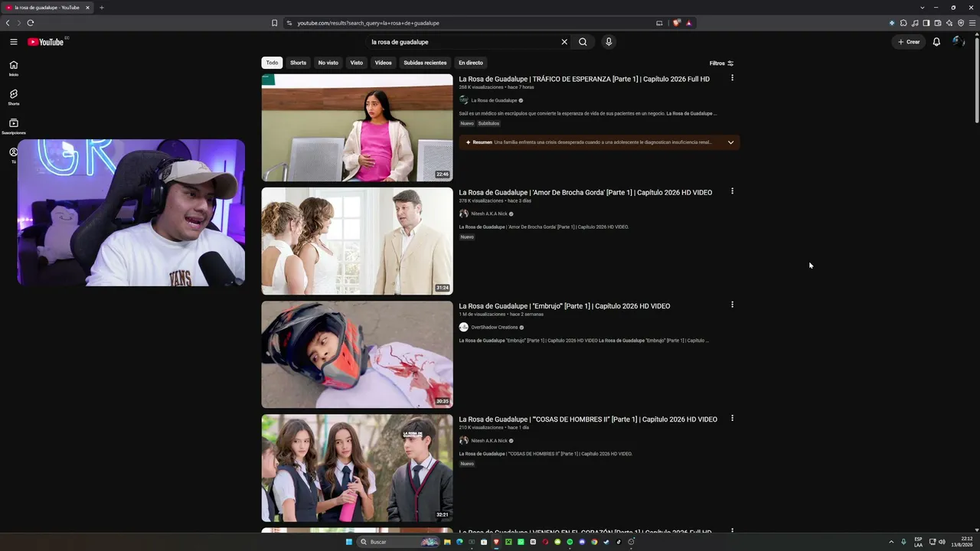Open La Rosa de Guadalupe channel link
Screen dimensions: 980x551
pos(494,100)
